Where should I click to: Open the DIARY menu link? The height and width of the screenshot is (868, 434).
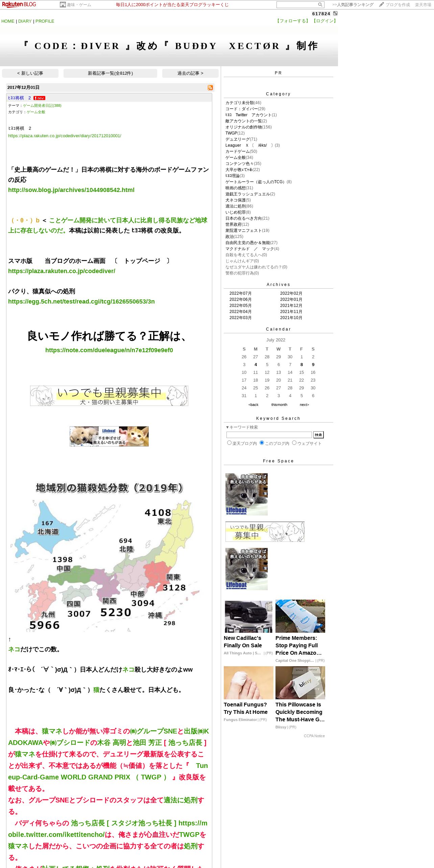point(25,21)
